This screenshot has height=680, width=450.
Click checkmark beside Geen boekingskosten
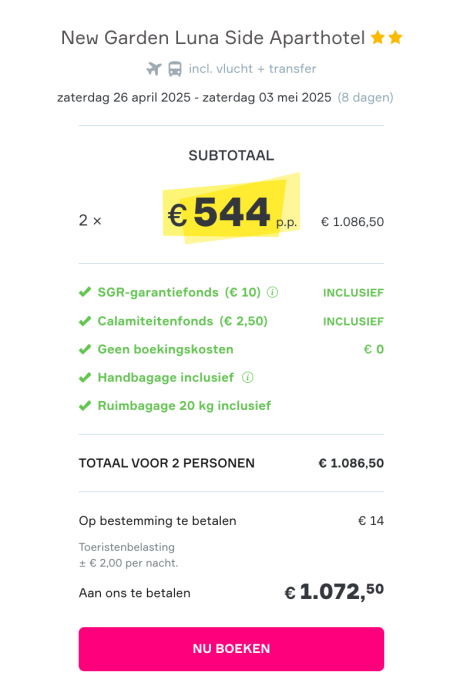point(85,349)
